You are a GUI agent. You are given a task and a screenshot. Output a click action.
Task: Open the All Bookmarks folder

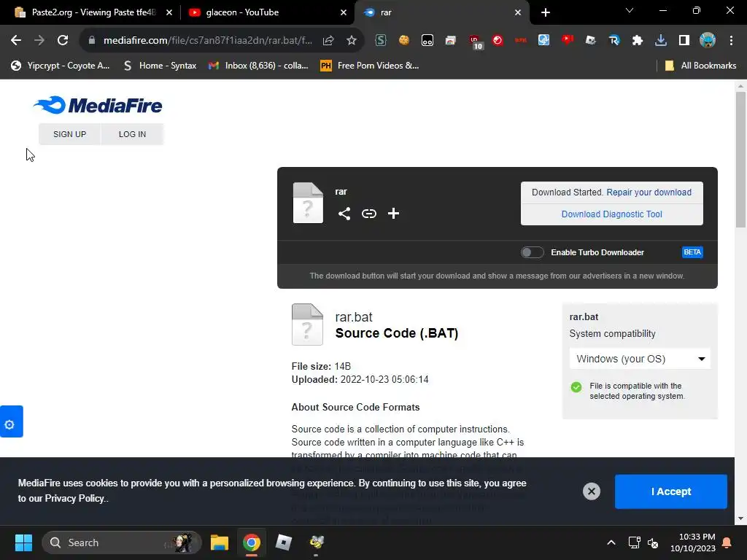700,66
